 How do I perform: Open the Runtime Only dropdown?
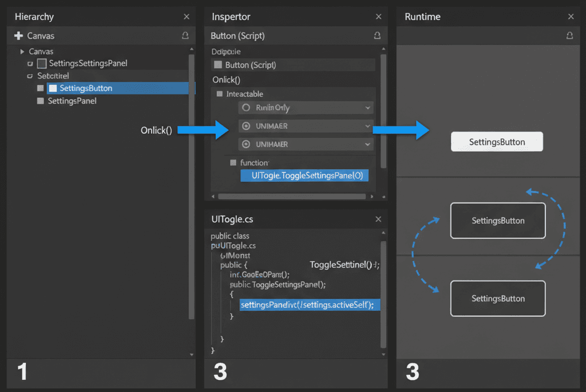[x=306, y=108]
